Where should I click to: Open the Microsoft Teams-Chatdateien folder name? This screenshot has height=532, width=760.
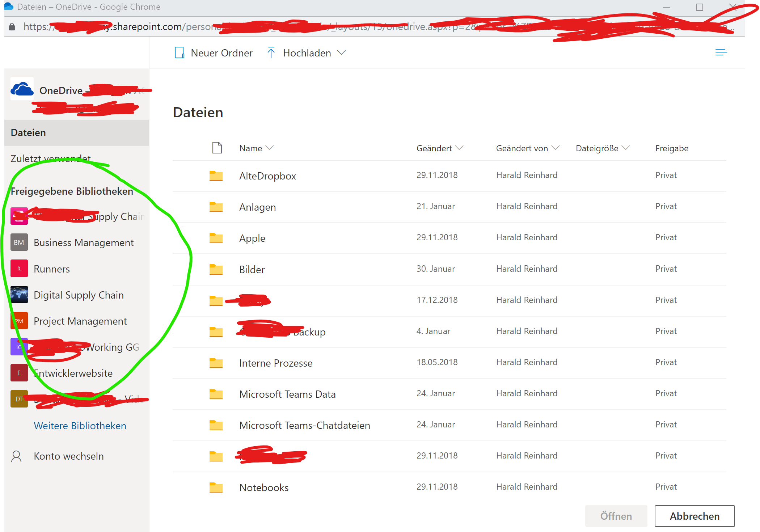304,425
